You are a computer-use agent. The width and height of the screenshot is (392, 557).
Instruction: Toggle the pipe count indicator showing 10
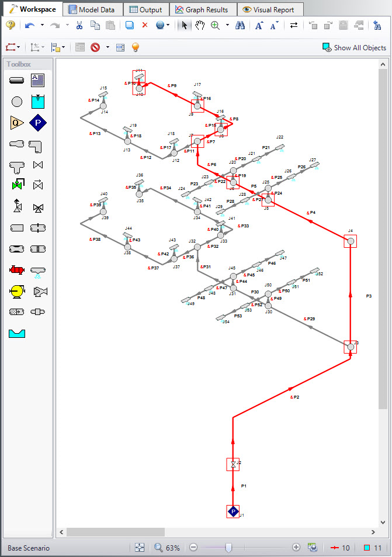pyautogui.click(x=339, y=548)
